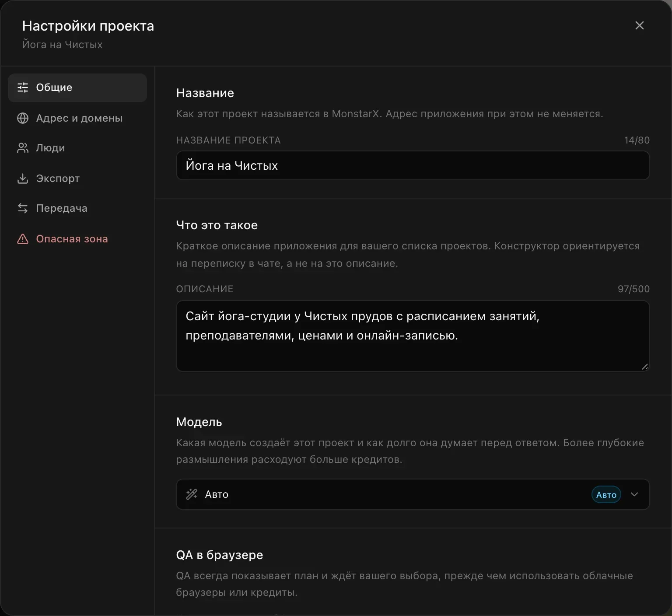Grab the description field resize handle
Viewport: 672px width, 616px height.
point(645,367)
